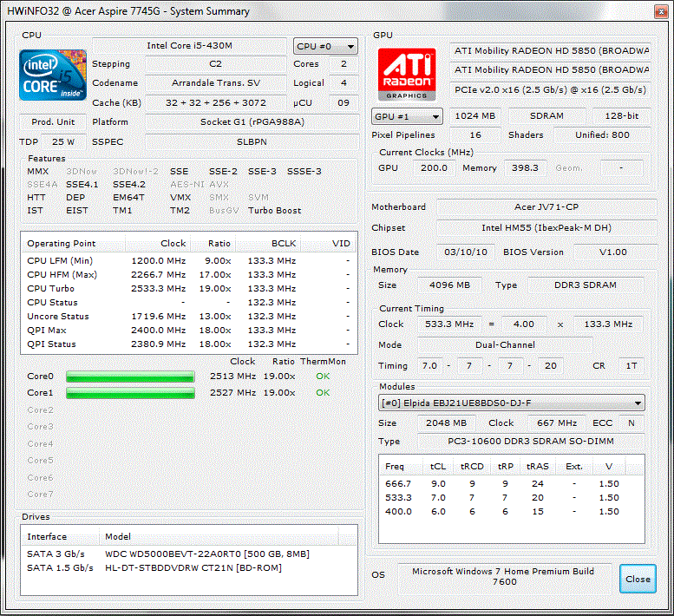
Task: Click the Intel HM55 chipset field
Action: tap(546, 228)
